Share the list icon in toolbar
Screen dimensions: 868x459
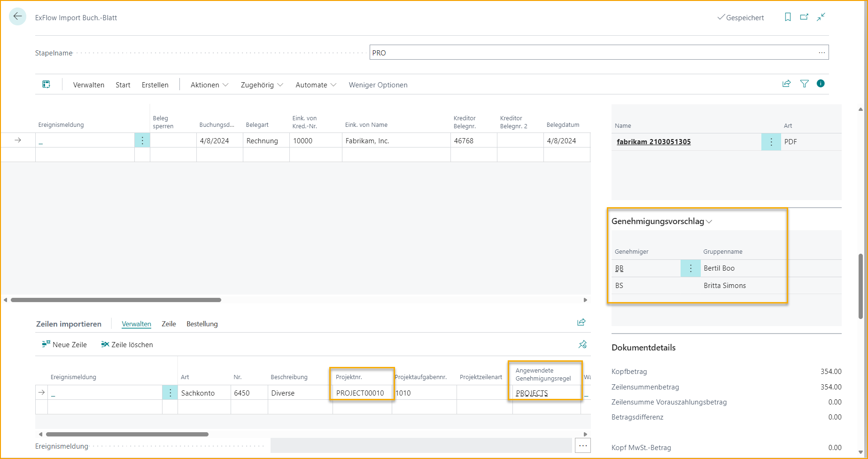click(x=786, y=84)
